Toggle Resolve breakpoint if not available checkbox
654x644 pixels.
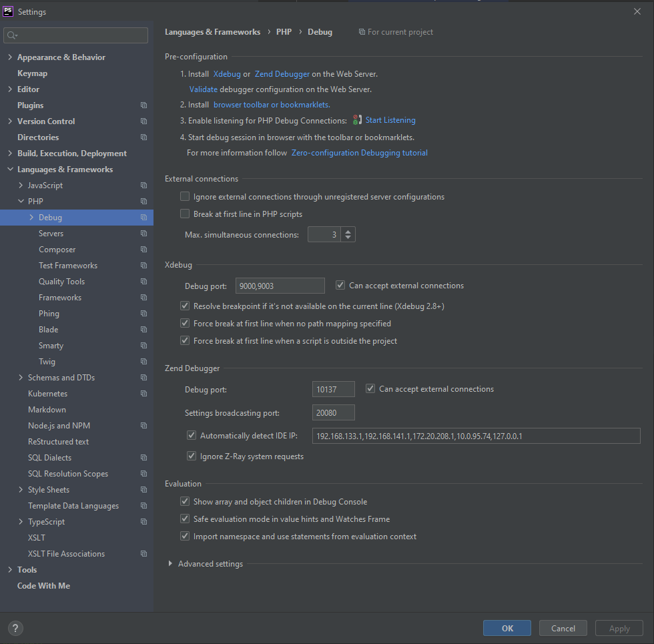[185, 306]
